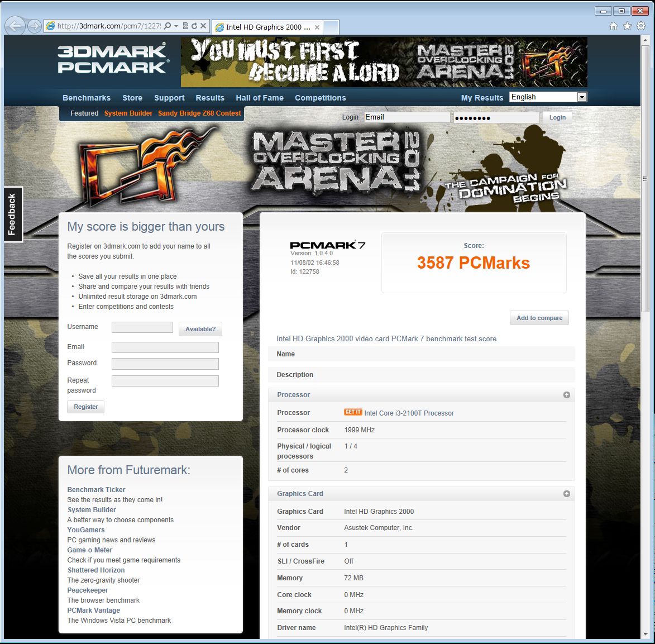Click the registration Email field

[165, 347]
